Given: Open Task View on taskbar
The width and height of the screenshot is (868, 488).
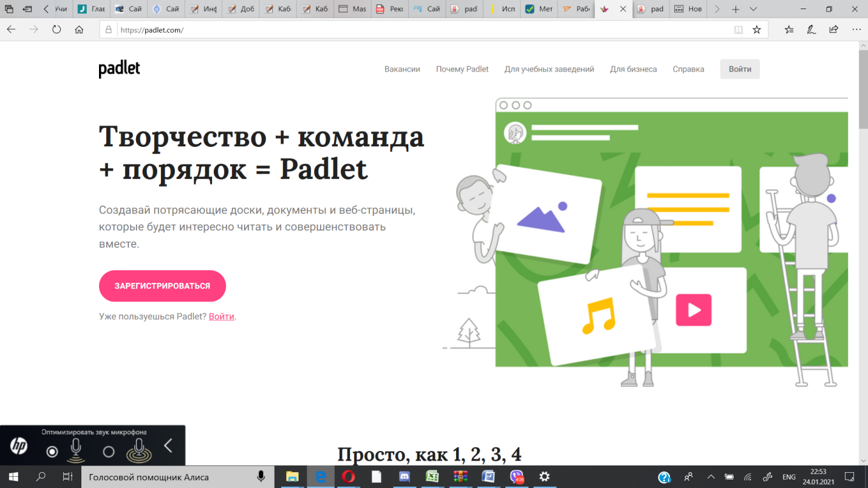Looking at the screenshot, I should point(68,477).
